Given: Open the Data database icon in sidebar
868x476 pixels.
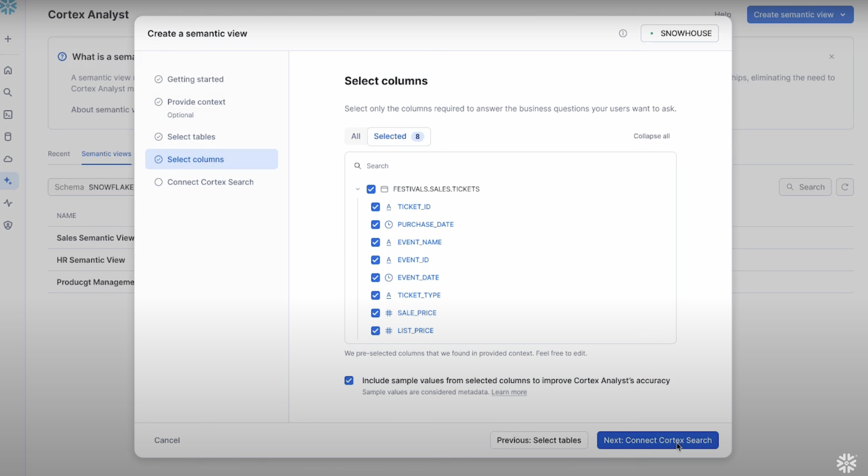Looking at the screenshot, I should click(x=8, y=137).
